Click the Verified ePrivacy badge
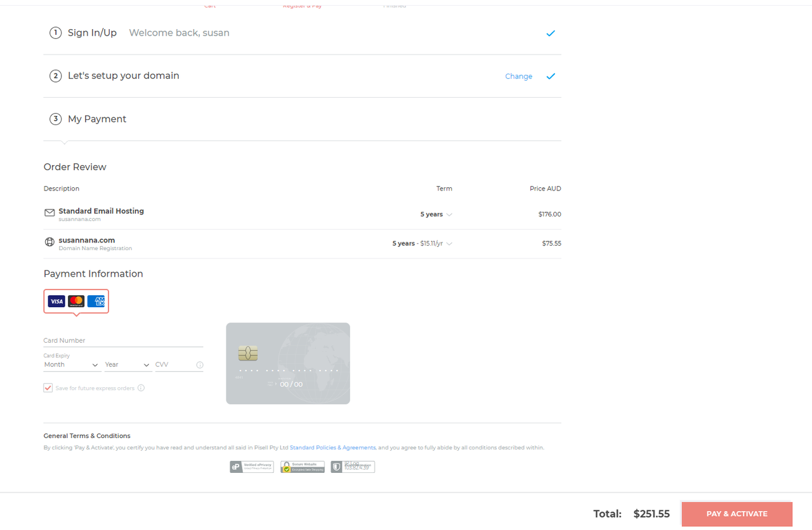This screenshot has width=812, height=530. point(252,467)
